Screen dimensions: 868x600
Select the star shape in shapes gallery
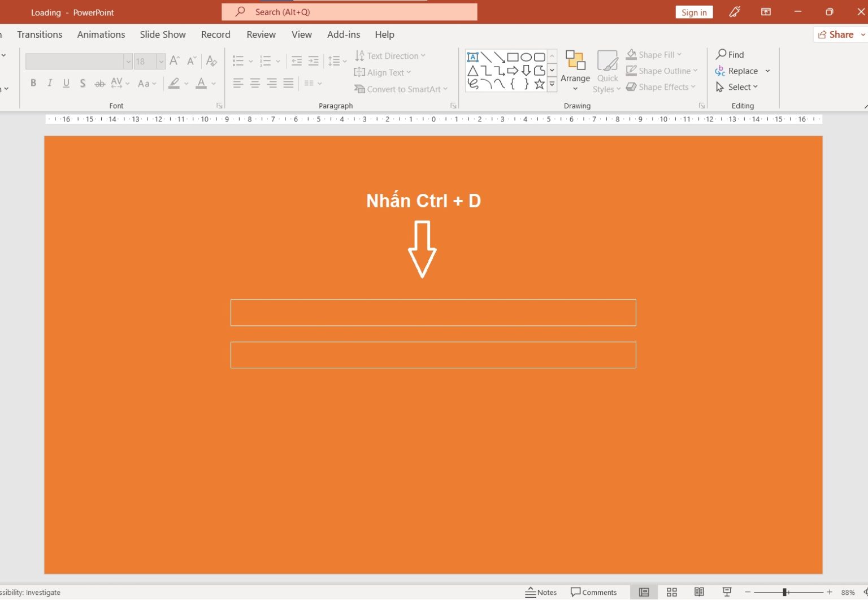(540, 84)
